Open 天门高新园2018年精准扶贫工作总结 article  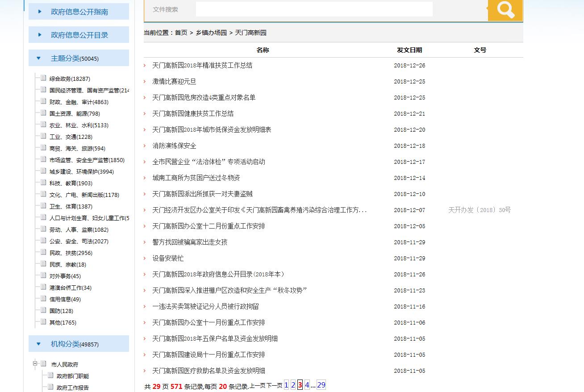pyautogui.click(x=202, y=65)
